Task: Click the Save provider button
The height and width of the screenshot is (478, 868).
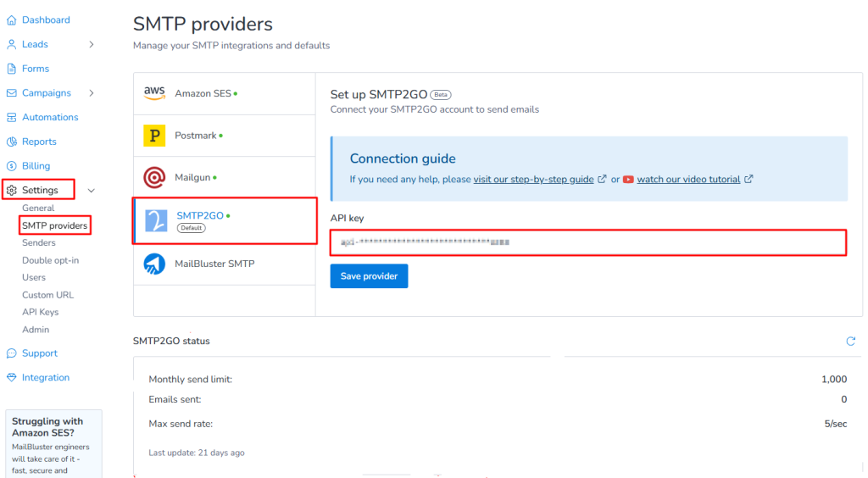Action: [370, 276]
